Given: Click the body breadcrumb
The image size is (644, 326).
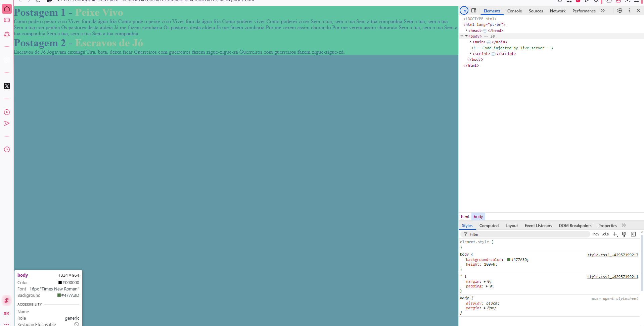Looking at the screenshot, I should click(478, 217).
